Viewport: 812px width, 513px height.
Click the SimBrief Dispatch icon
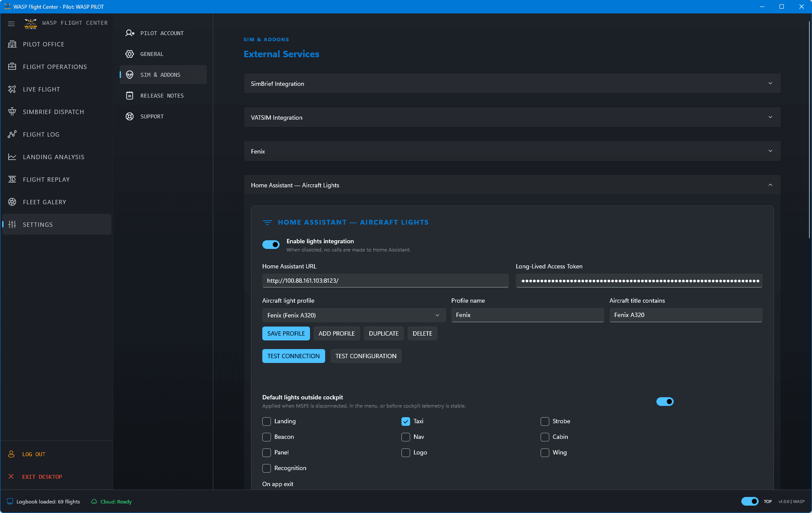pos(12,112)
